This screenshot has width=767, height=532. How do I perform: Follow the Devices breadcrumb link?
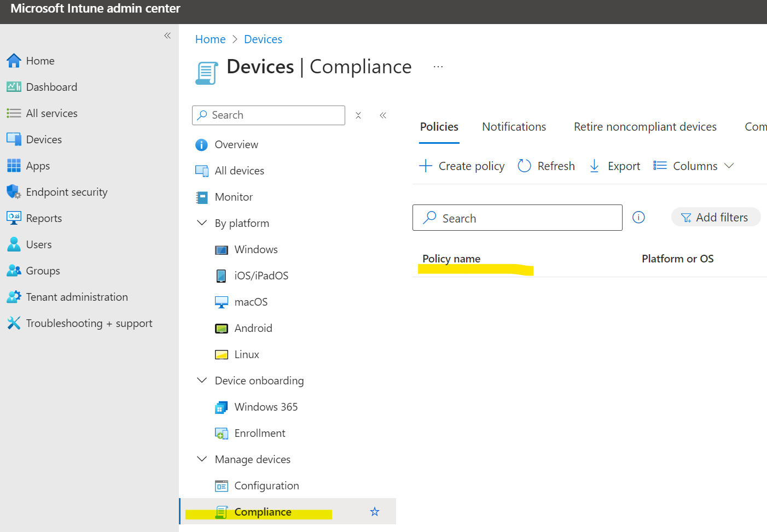coord(263,39)
